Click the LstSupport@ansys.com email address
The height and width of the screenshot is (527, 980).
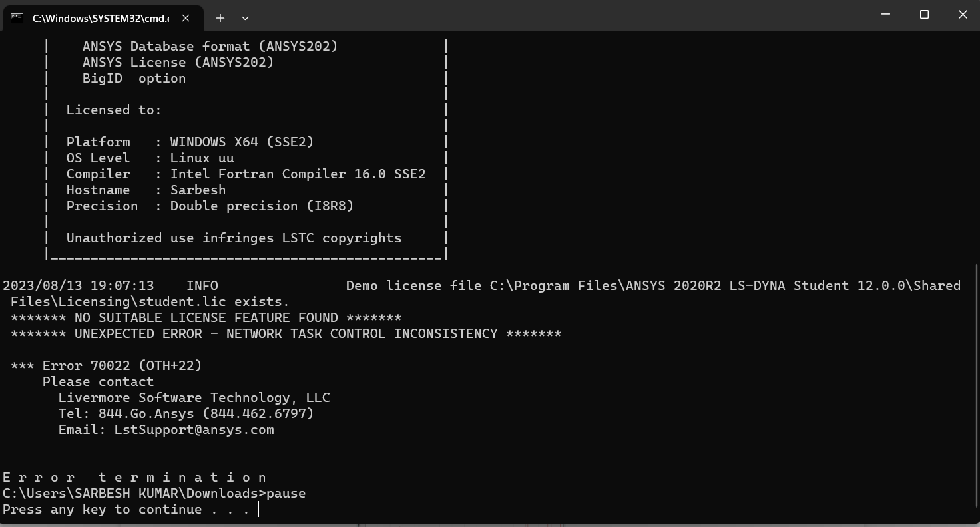[x=194, y=429]
